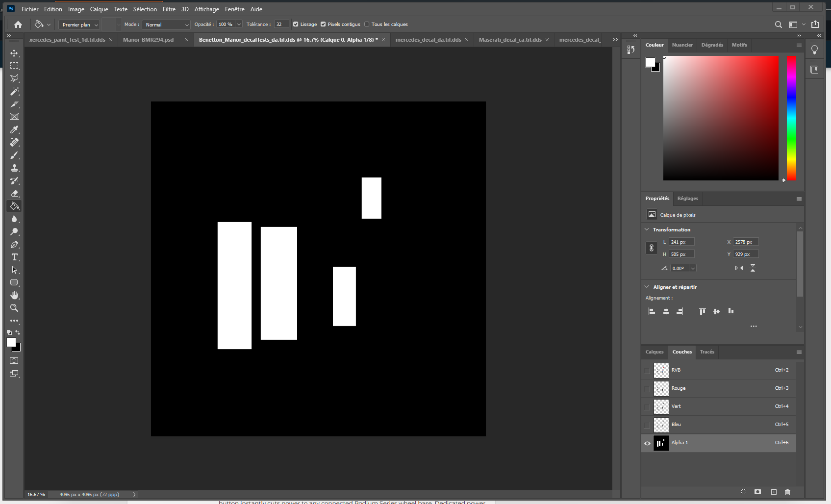The height and width of the screenshot is (504, 831).
Task: Select the Clone Stamp tool
Action: [14, 168]
